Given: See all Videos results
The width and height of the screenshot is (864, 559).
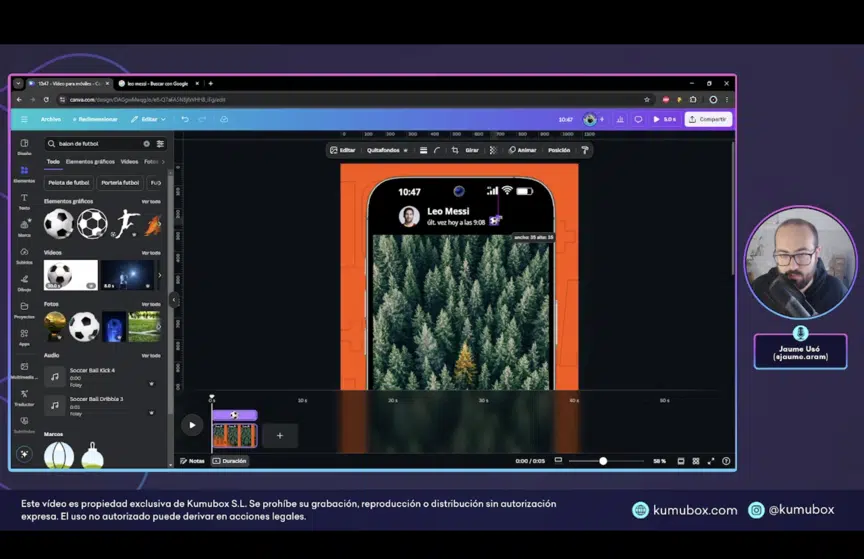Looking at the screenshot, I should point(151,253).
